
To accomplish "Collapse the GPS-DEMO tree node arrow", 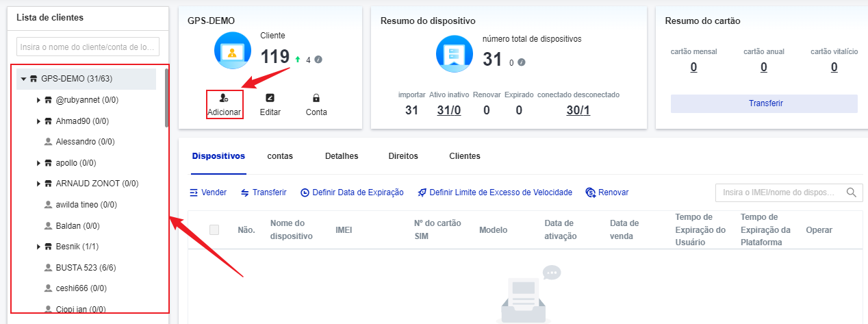I will pos(23,79).
